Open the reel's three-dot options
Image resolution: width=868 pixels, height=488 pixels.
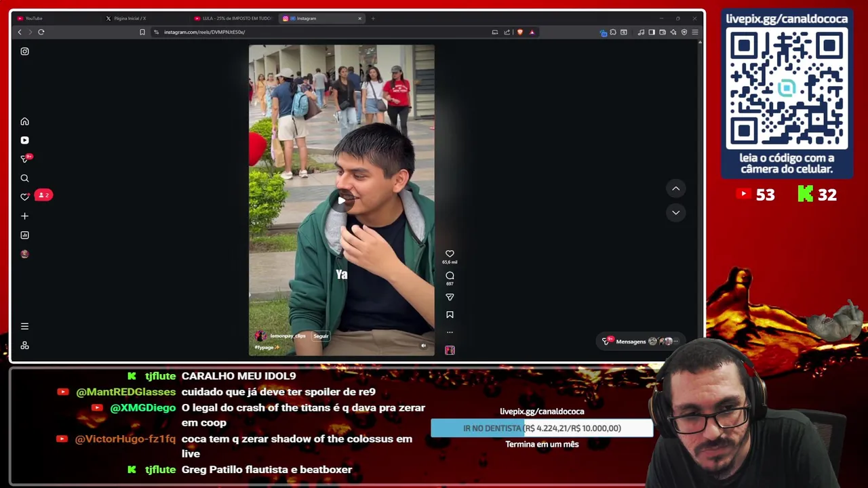(450, 332)
